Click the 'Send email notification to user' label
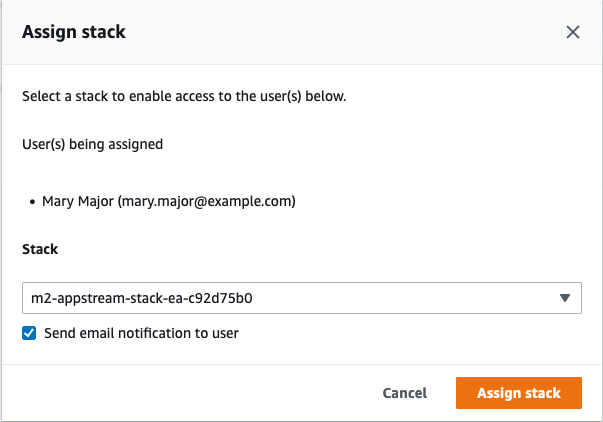 (x=141, y=333)
